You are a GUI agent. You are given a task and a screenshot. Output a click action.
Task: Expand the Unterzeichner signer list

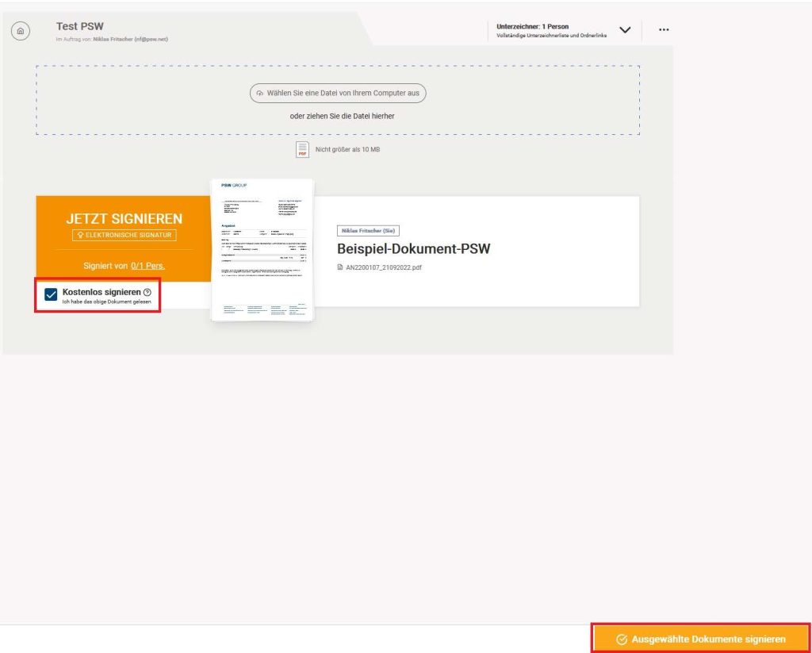[626, 29]
